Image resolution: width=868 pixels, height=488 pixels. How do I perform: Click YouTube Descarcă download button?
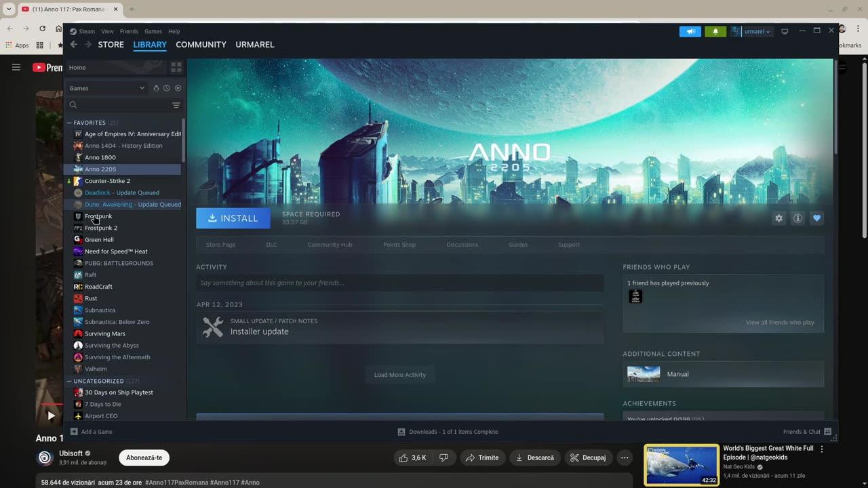click(535, 457)
